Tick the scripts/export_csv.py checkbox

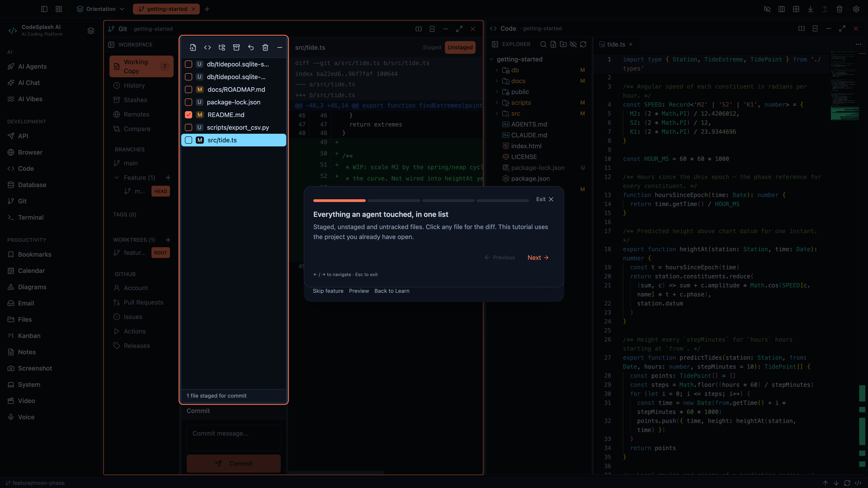(188, 127)
